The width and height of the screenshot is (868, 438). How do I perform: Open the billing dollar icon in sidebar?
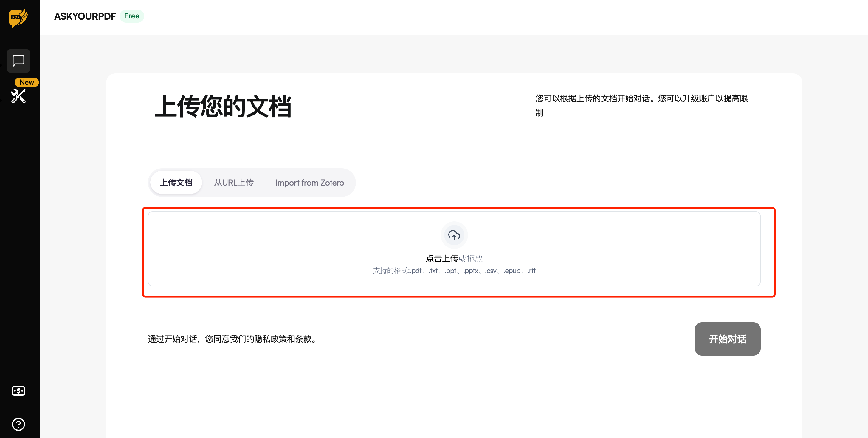(18, 391)
